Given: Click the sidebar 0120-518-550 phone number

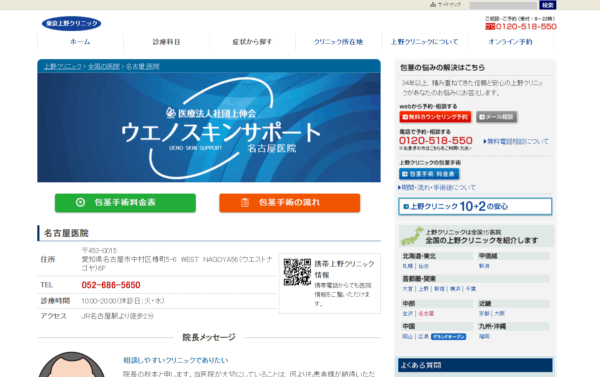Looking at the screenshot, I should click(436, 140).
